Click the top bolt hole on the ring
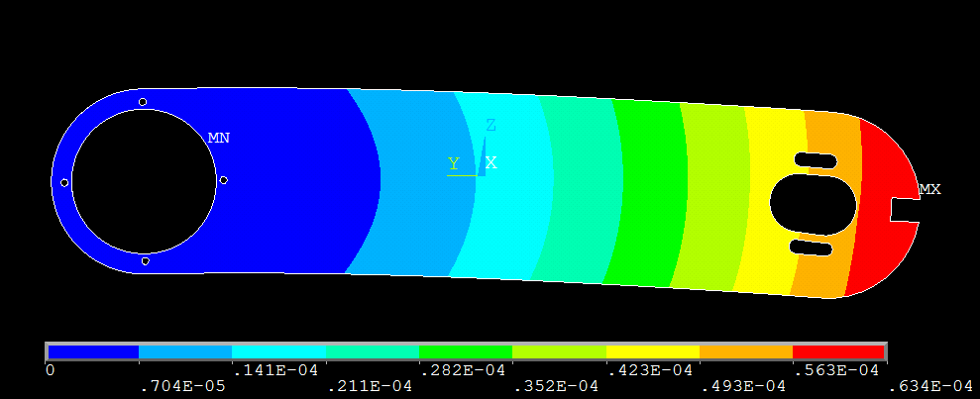The image size is (980, 399). [x=143, y=102]
